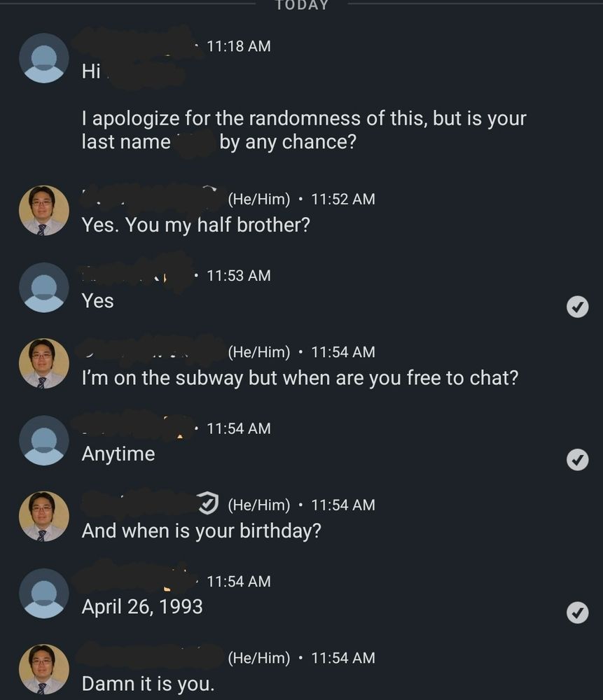The width and height of the screenshot is (603, 700).
Task: Click the gray avatar beside the "Yes" reply
Action: 44,287
